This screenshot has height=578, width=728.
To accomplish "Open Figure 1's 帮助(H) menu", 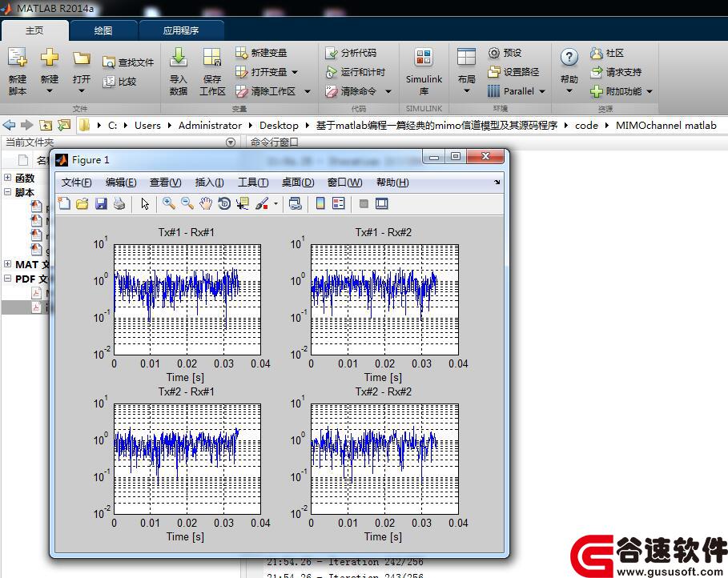I will click(x=392, y=183).
